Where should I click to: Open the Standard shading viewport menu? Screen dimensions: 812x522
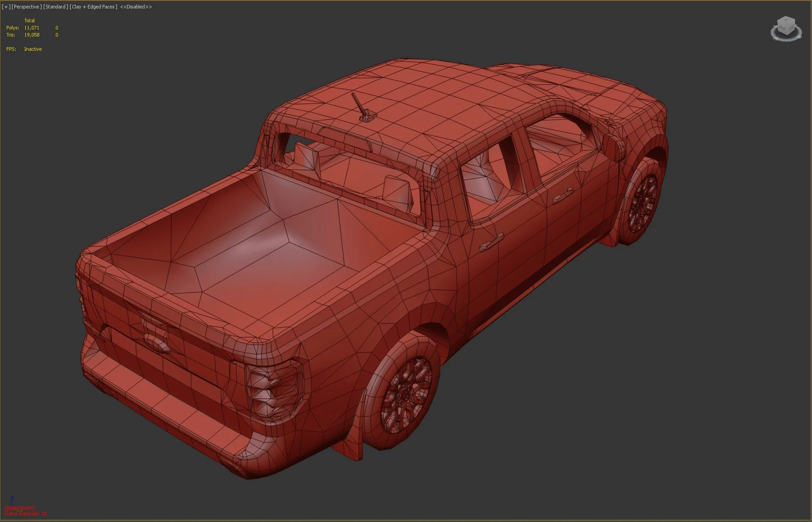click(x=56, y=7)
